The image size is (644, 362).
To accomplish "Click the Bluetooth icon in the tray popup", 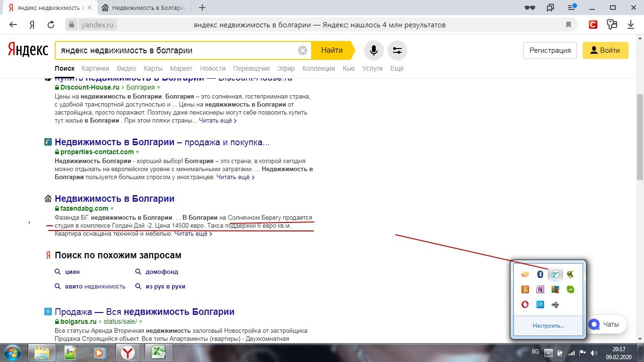I will click(540, 274).
